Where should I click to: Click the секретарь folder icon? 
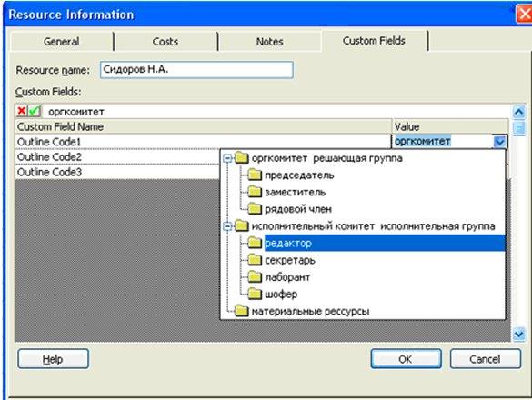(x=255, y=259)
